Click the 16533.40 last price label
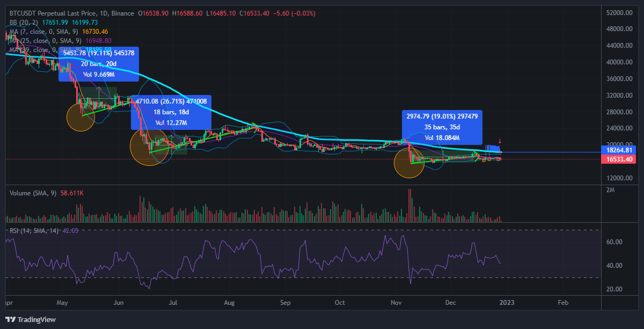Screen dimensions: 644x329 pos(620,159)
